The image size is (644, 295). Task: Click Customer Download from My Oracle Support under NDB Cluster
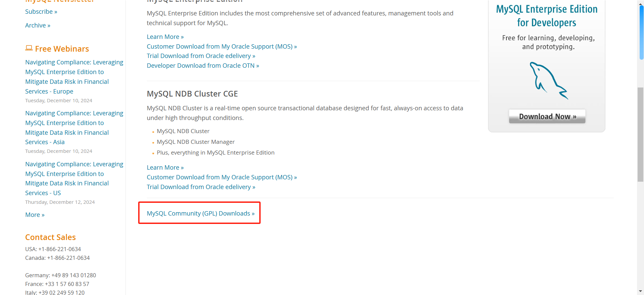(221, 177)
